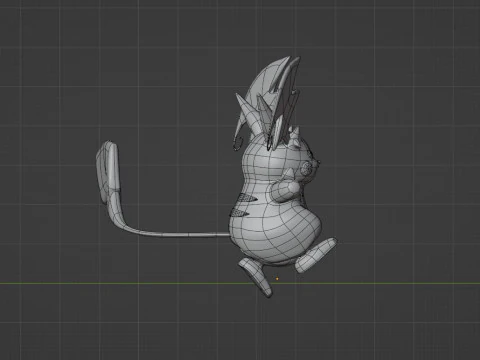Select the character's small arm paw
The image size is (480, 360).
click(x=286, y=191)
